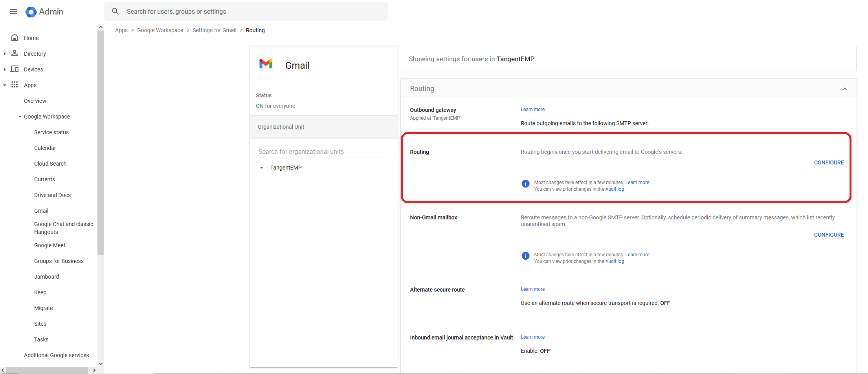Click the Gmail logo icon
The image size is (868, 374).
point(266,63)
